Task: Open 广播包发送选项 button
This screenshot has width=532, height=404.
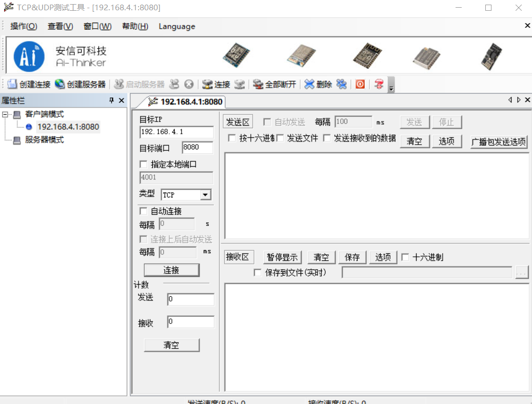Action: (499, 142)
